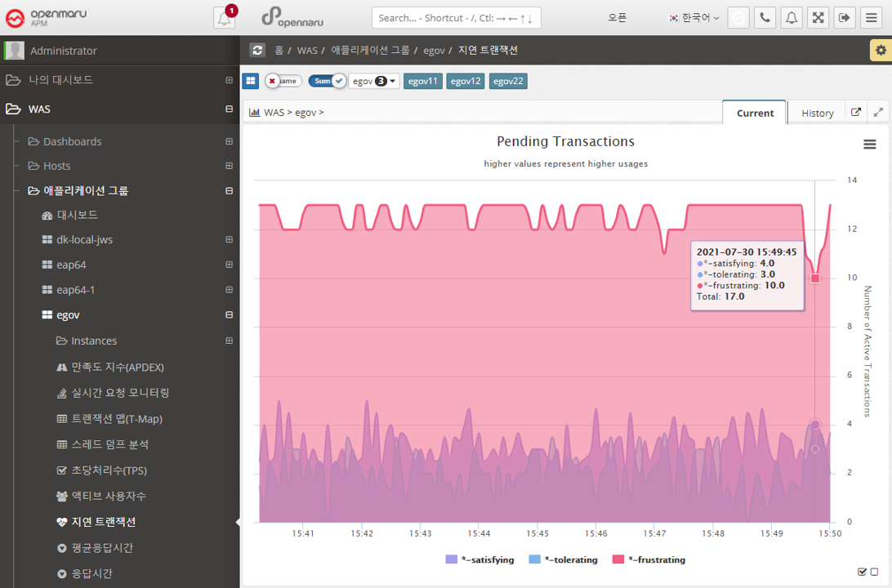Open the egov instance dropdown
This screenshot has width=892, height=588.
point(374,81)
